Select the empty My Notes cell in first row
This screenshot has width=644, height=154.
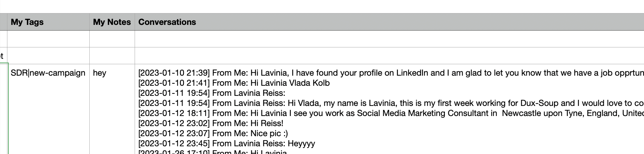(112, 39)
